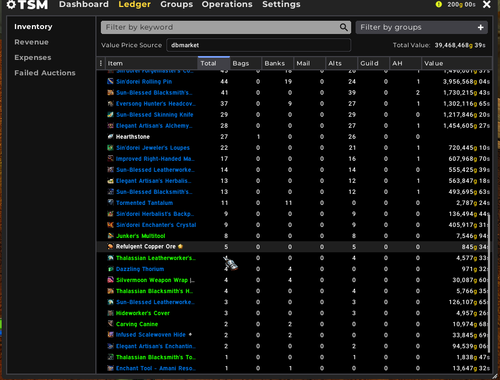Click Refulgent Copper Ore item icon
Screen dimensions: 500x380
(x=110, y=246)
